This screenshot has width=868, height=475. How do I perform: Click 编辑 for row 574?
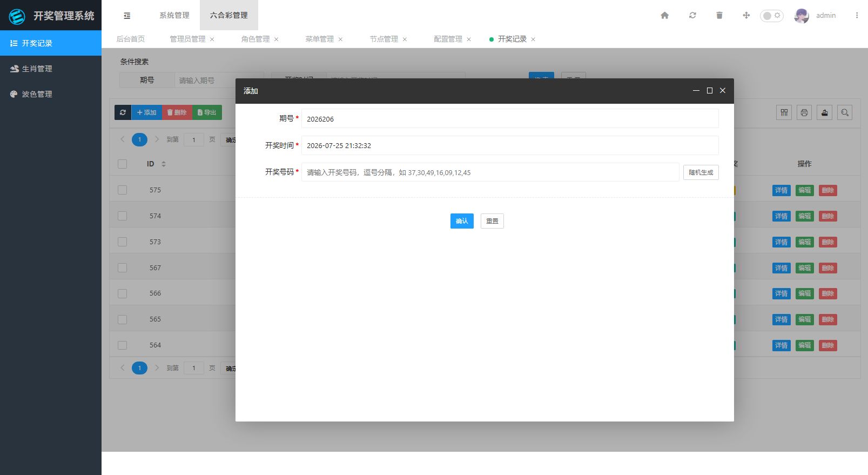[805, 216]
